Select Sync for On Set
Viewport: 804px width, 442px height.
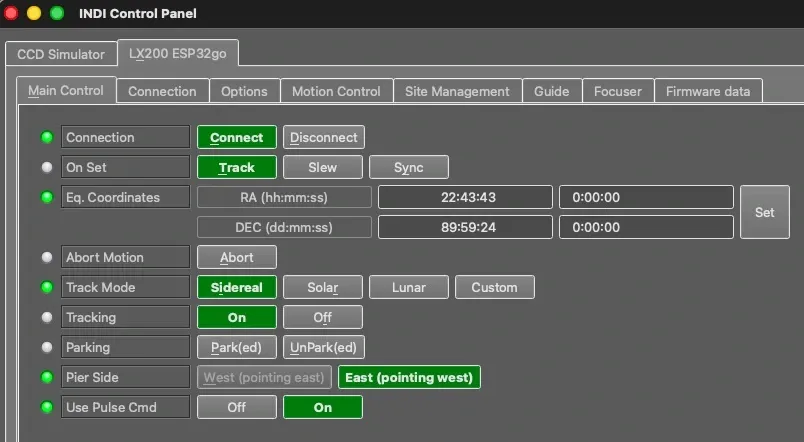point(409,167)
